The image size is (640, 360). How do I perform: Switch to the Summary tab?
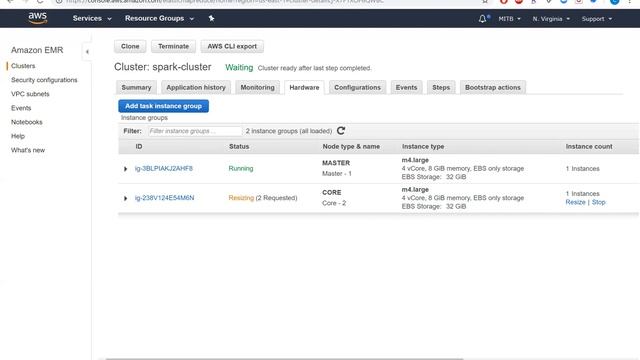(x=136, y=87)
